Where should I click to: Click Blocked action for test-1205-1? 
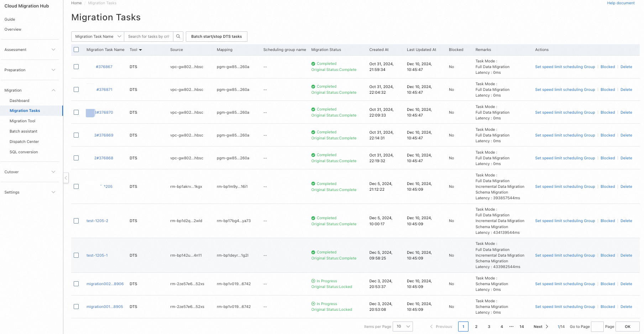click(608, 255)
